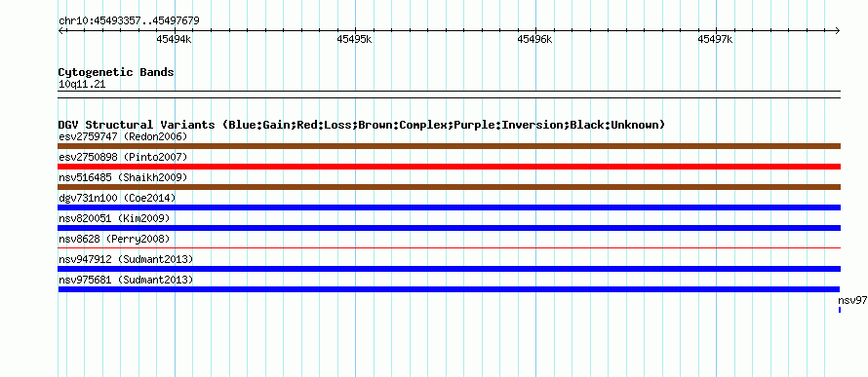Click the blue bar under nsv947912

449,269
